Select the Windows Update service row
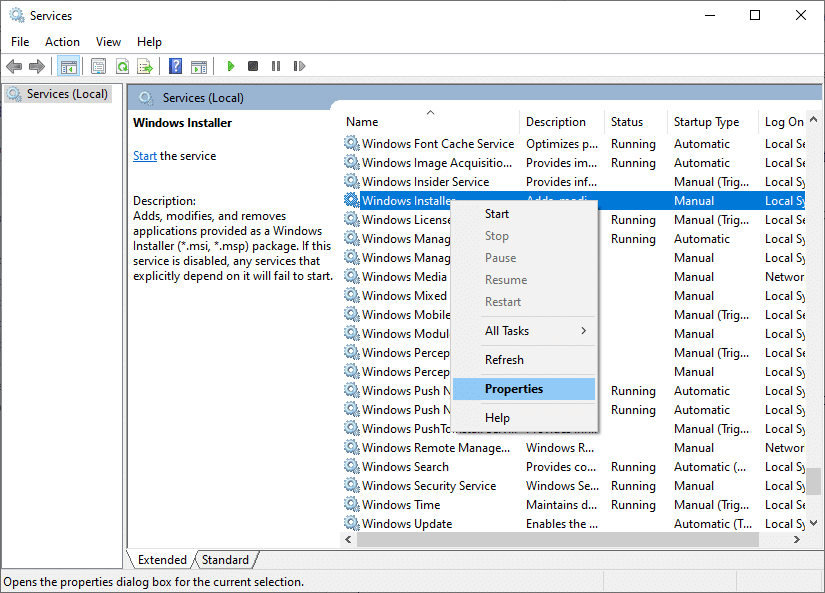The image size is (825, 593). (574, 524)
